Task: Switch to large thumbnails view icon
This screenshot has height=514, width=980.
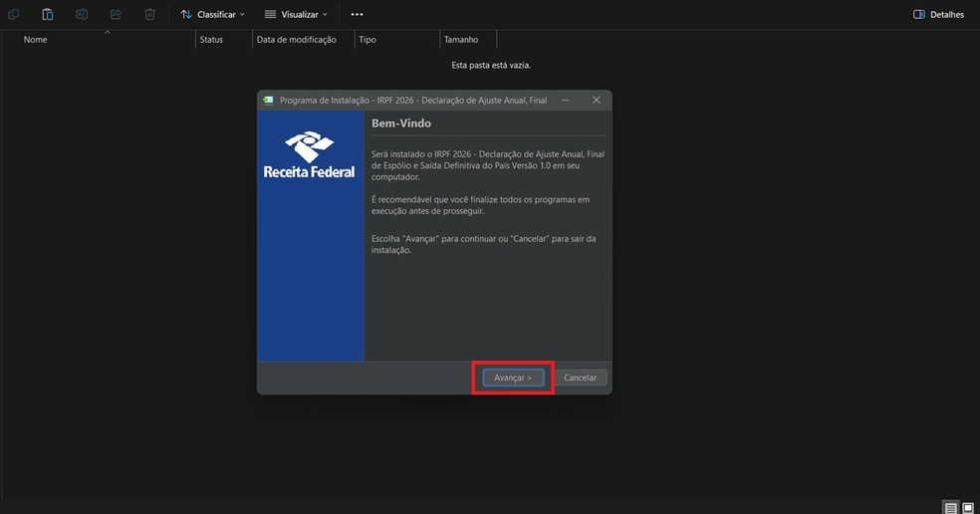Action: click(968, 508)
